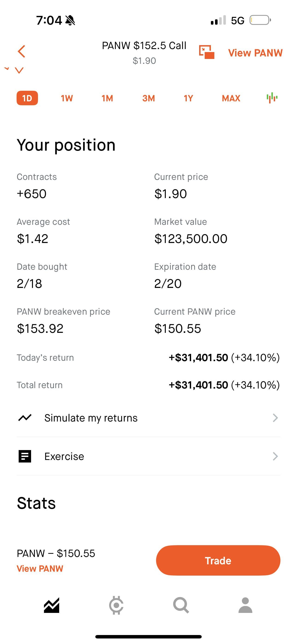Tap the small down chevron below back

19,70
